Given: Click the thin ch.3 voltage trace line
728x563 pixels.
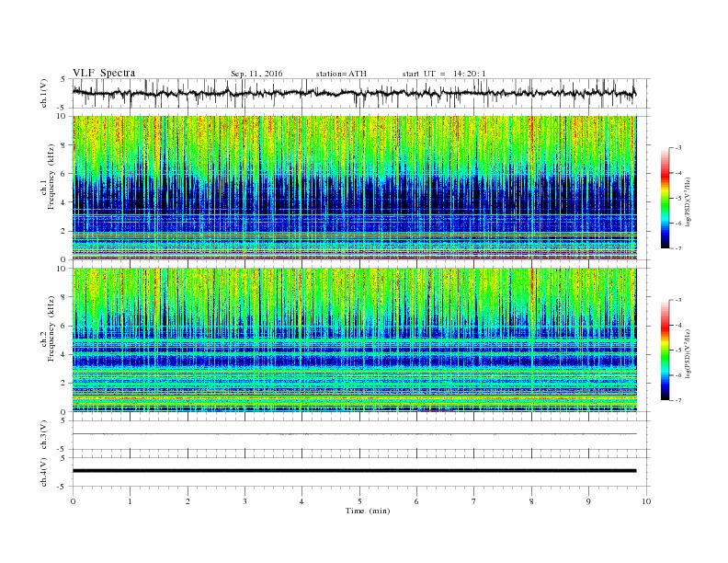Looking at the screenshot, I should coord(354,434).
